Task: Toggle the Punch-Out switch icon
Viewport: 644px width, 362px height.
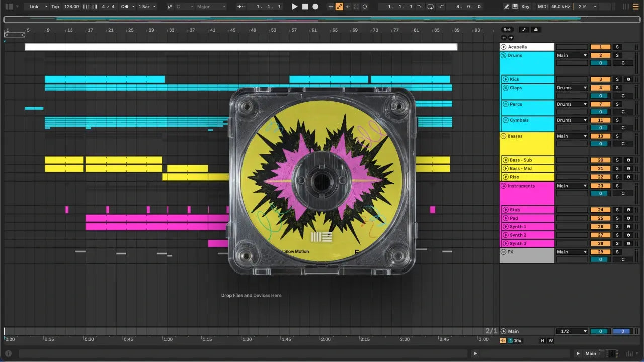Action: pyautogui.click(x=441, y=7)
